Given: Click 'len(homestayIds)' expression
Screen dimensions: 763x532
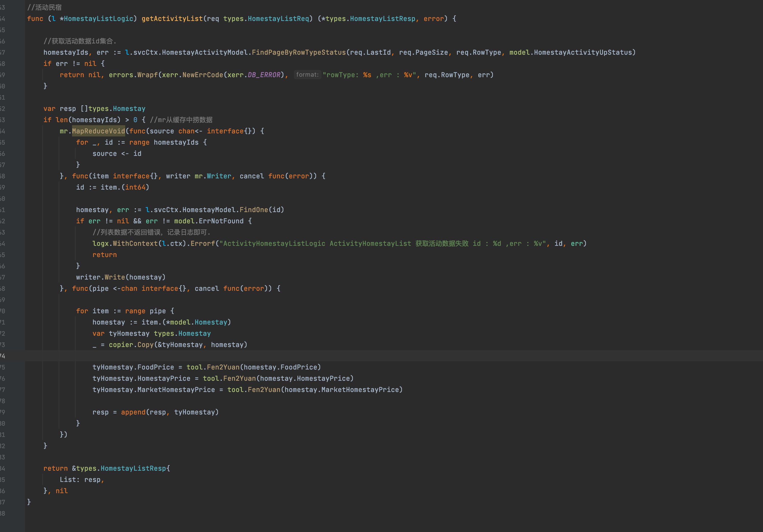Looking at the screenshot, I should pyautogui.click(x=88, y=120).
